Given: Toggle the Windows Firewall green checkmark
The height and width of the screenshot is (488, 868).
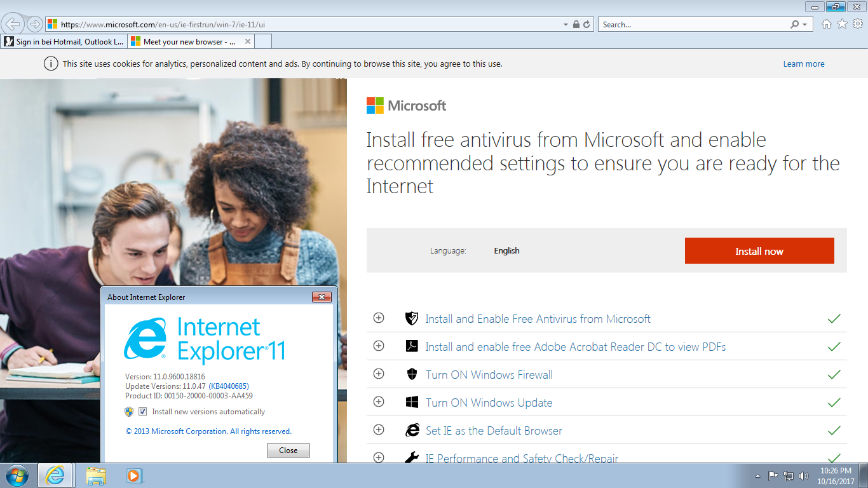Looking at the screenshot, I should (834, 374).
